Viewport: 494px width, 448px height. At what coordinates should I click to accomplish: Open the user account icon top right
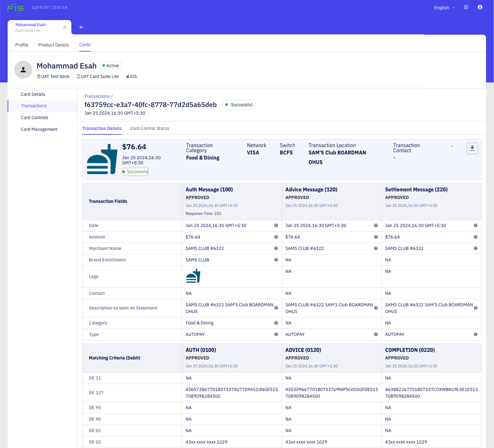[x=480, y=7]
